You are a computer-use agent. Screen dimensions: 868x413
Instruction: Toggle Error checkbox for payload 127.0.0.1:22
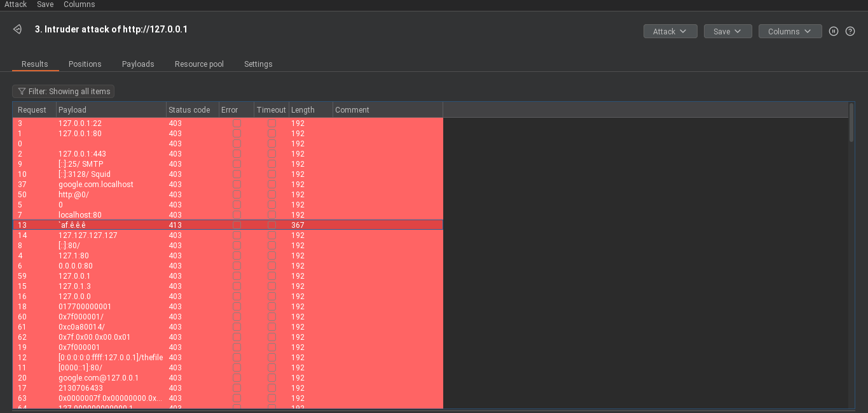[237, 123]
